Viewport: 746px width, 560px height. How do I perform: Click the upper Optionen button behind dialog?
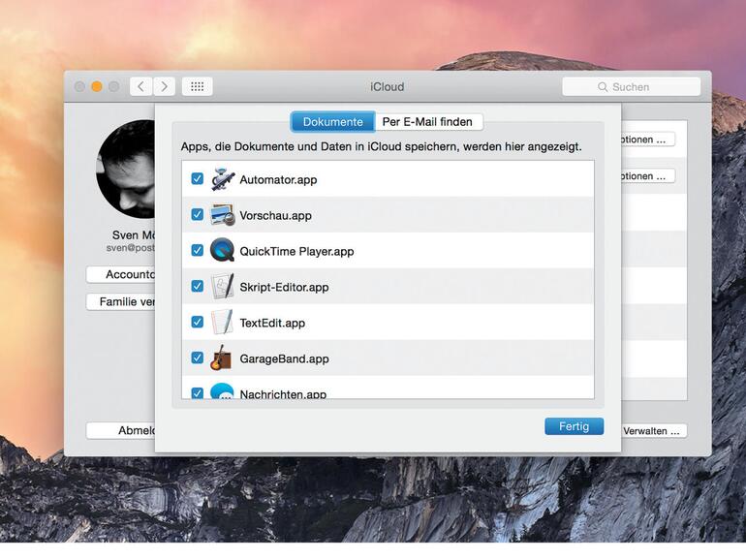pos(647,140)
